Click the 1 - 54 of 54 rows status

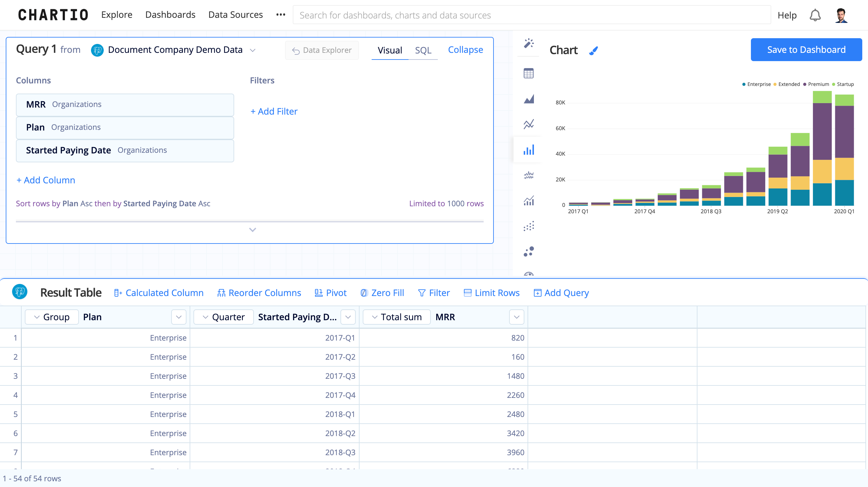coord(32,479)
